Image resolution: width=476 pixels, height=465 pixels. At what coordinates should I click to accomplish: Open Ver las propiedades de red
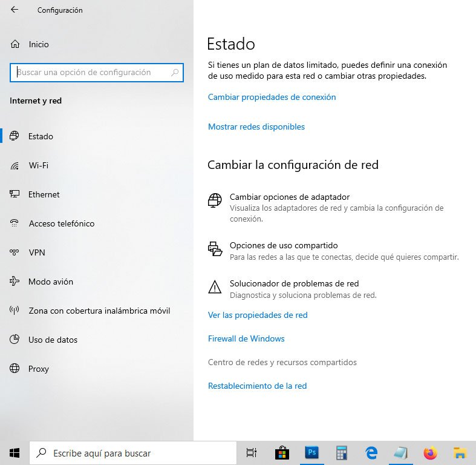(x=258, y=315)
